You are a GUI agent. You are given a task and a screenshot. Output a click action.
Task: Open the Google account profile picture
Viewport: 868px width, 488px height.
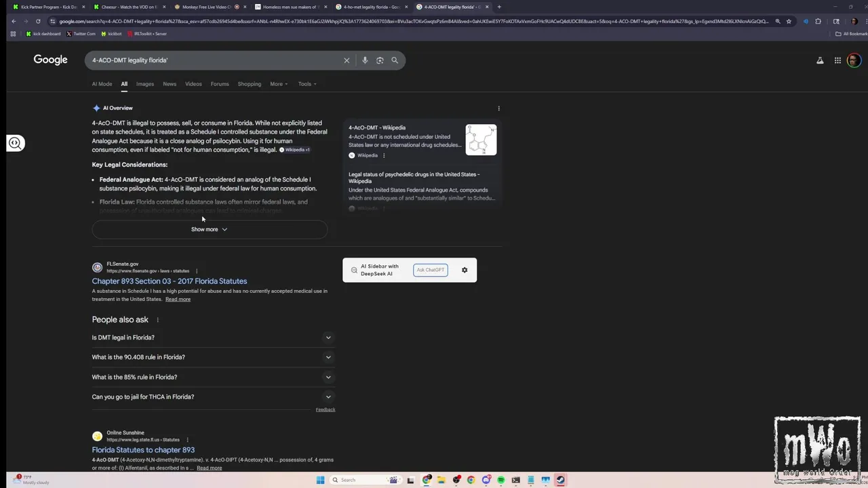854,60
